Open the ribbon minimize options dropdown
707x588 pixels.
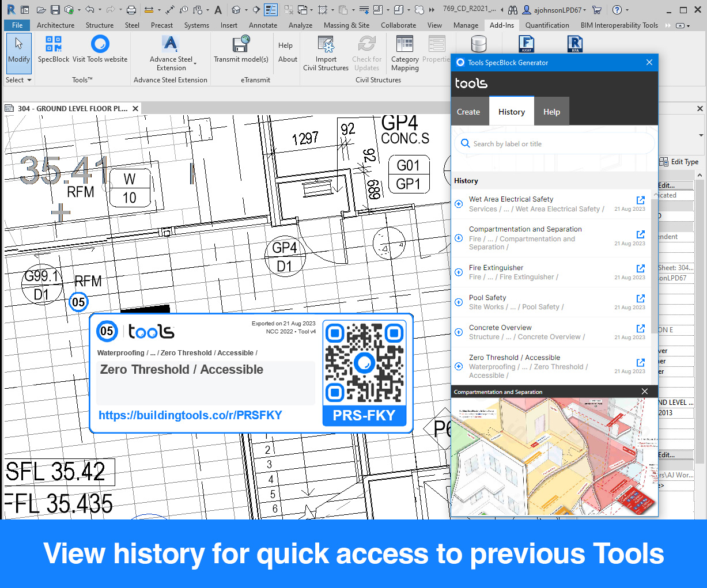point(683,25)
